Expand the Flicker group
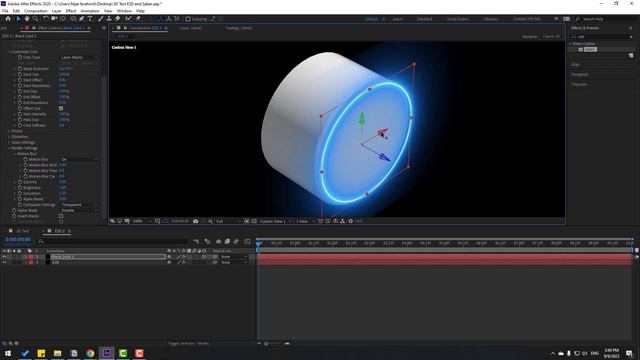The image size is (640, 360). [9, 131]
